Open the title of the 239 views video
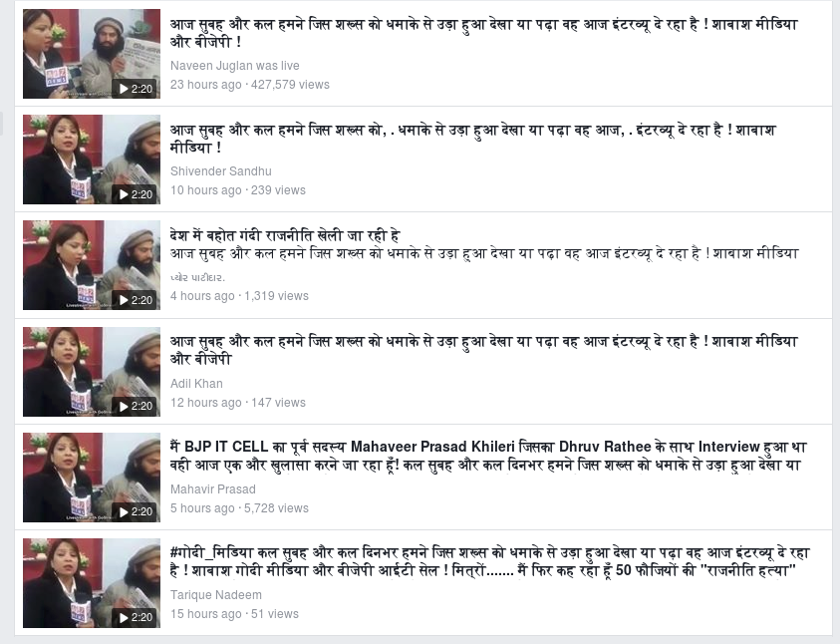Screen dimensions: 840x644 click(x=472, y=139)
